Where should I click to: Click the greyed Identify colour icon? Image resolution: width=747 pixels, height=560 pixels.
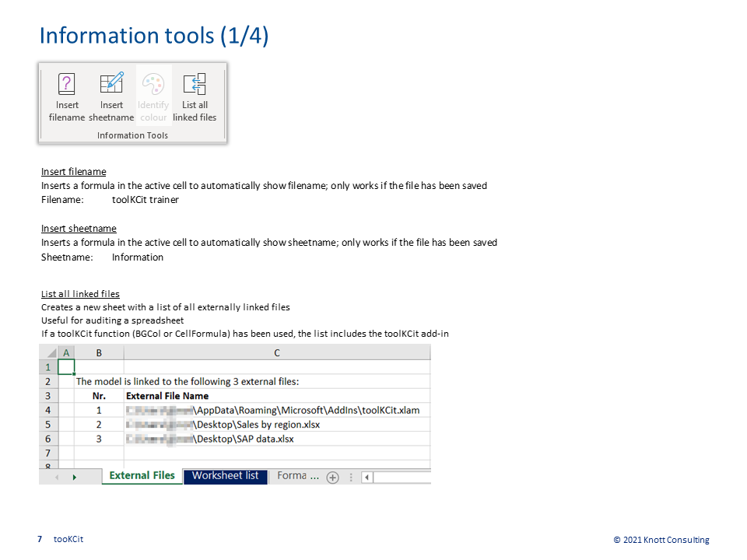[153, 97]
